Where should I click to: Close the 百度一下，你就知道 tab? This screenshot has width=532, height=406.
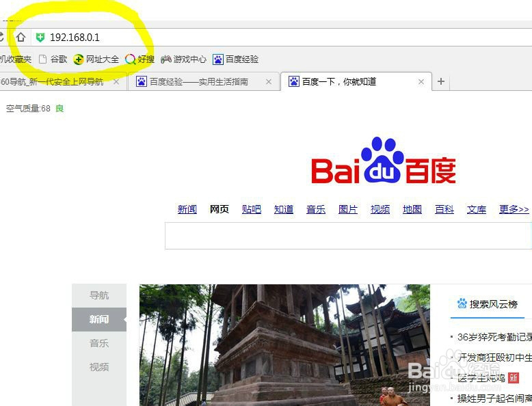click(421, 82)
